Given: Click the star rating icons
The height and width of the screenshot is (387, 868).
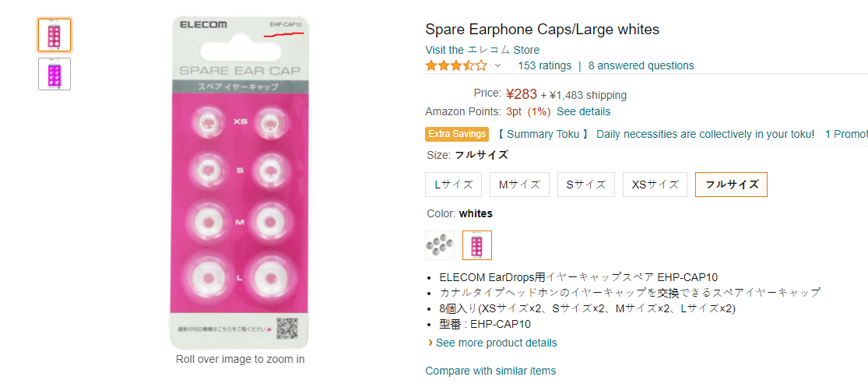Looking at the screenshot, I should (456, 65).
